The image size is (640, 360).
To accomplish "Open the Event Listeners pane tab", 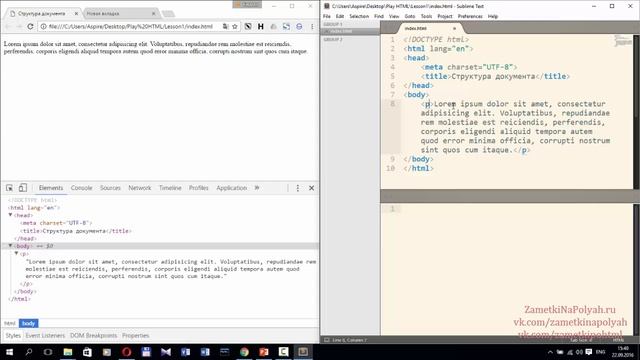I will 45,336.
